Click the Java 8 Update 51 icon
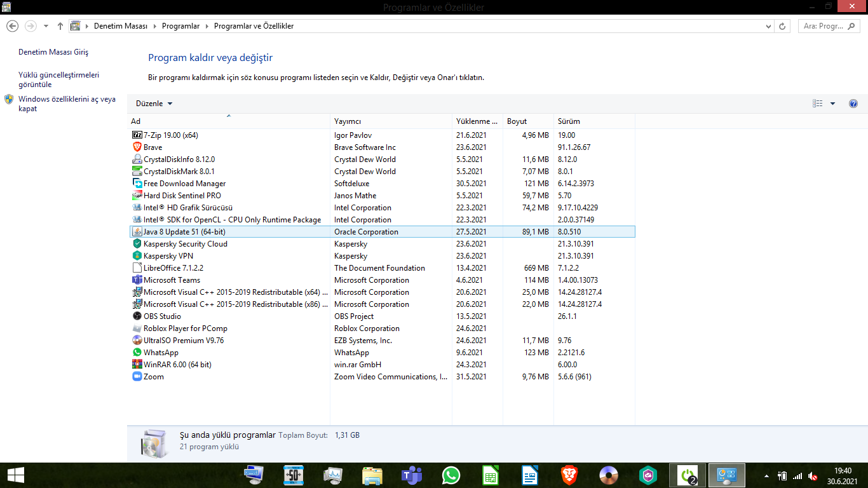 [137, 231]
